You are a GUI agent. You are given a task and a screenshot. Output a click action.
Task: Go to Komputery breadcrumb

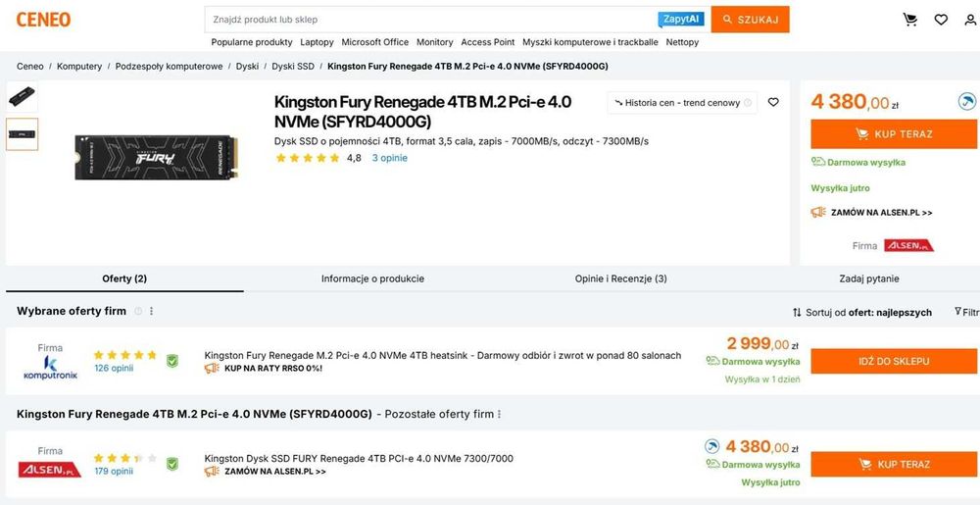coord(79,67)
